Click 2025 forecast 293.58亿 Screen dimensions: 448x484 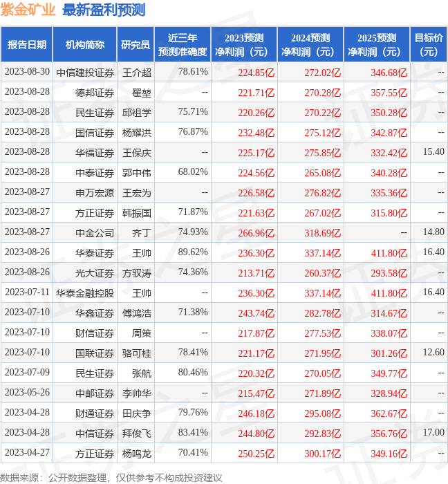(389, 273)
